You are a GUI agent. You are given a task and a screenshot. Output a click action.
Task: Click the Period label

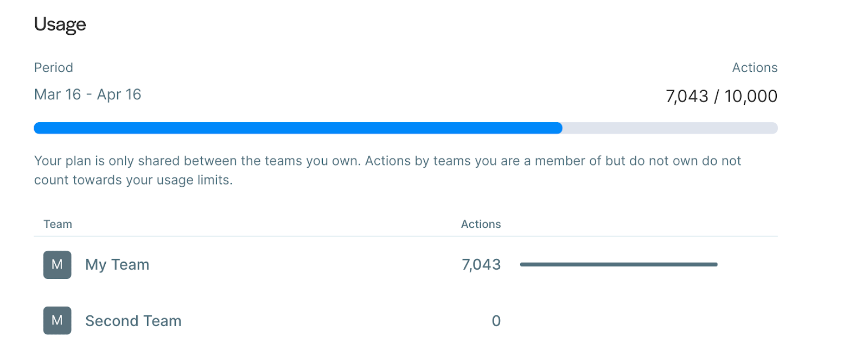pos(54,68)
